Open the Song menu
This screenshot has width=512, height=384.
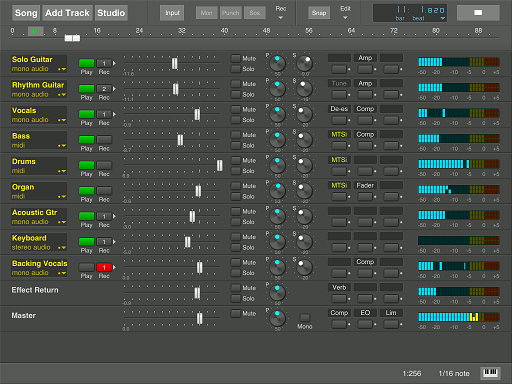(x=26, y=13)
